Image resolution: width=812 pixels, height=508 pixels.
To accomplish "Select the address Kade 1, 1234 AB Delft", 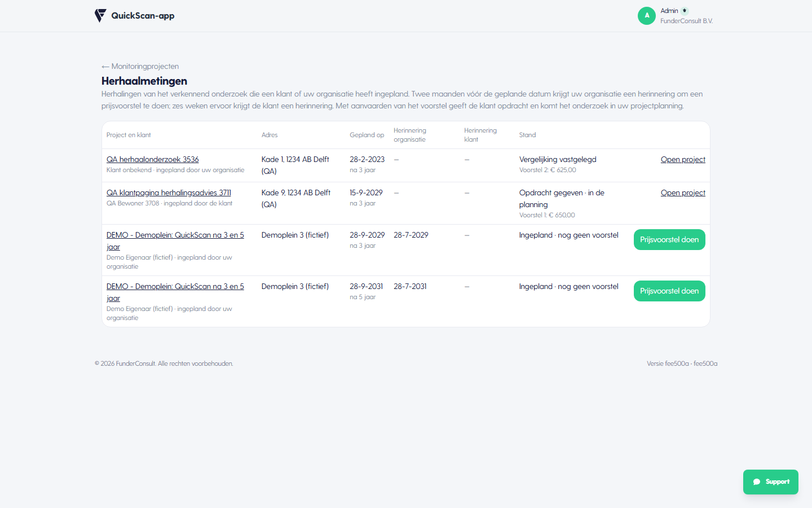I will [295, 165].
